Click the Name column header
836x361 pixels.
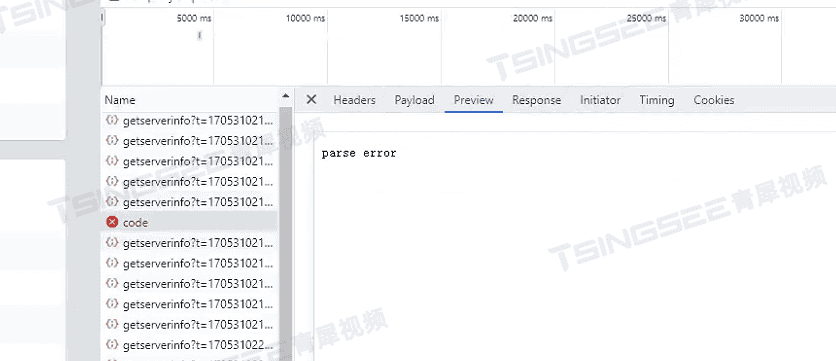(120, 100)
